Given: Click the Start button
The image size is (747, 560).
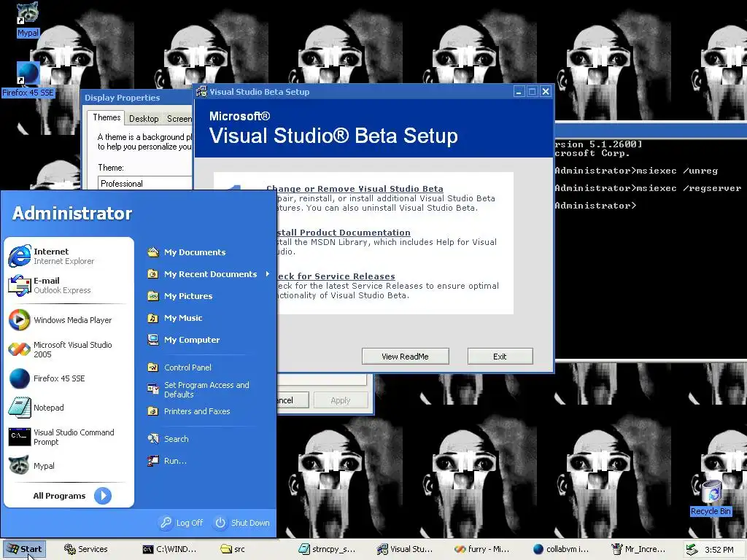Looking at the screenshot, I should (x=25, y=549).
